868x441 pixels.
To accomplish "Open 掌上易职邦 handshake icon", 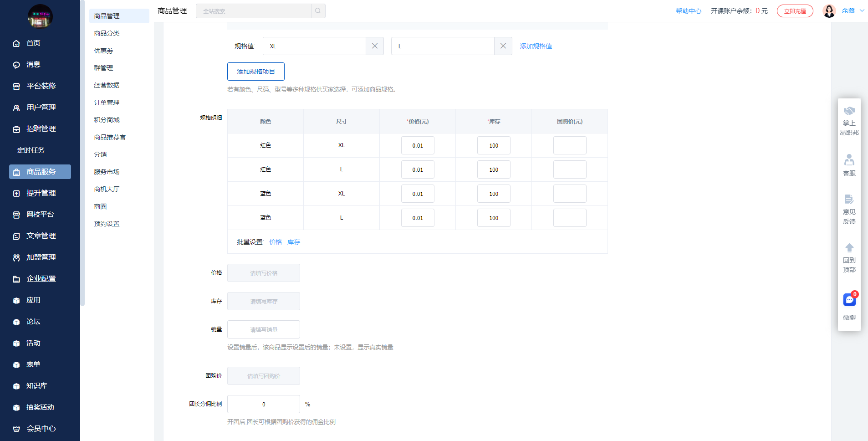I will (849, 112).
